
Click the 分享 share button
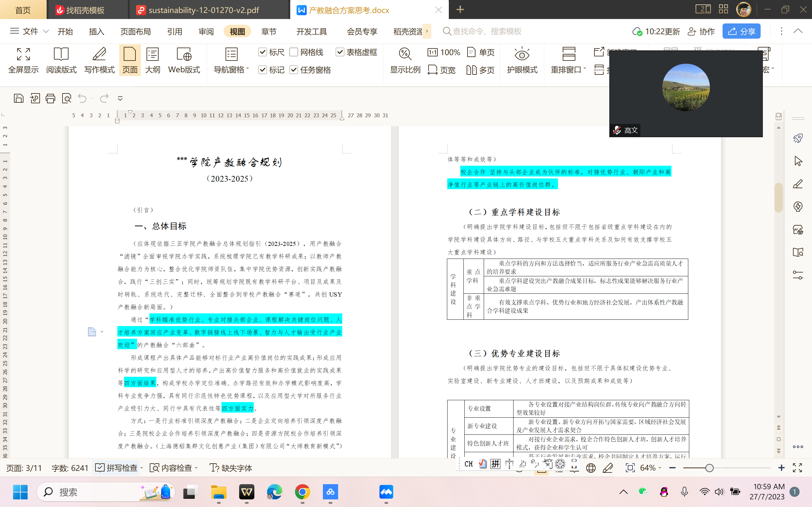(741, 31)
